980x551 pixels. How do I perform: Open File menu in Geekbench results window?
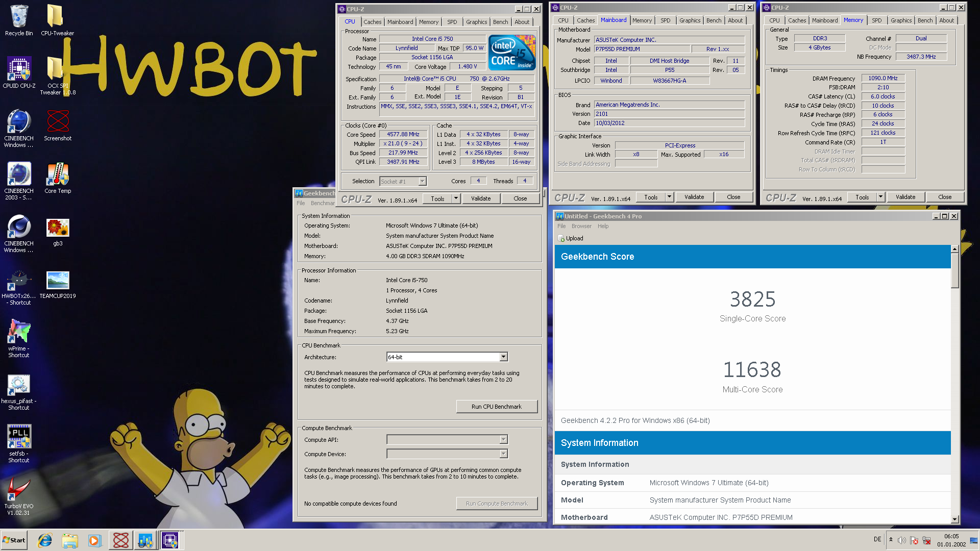[x=561, y=226]
